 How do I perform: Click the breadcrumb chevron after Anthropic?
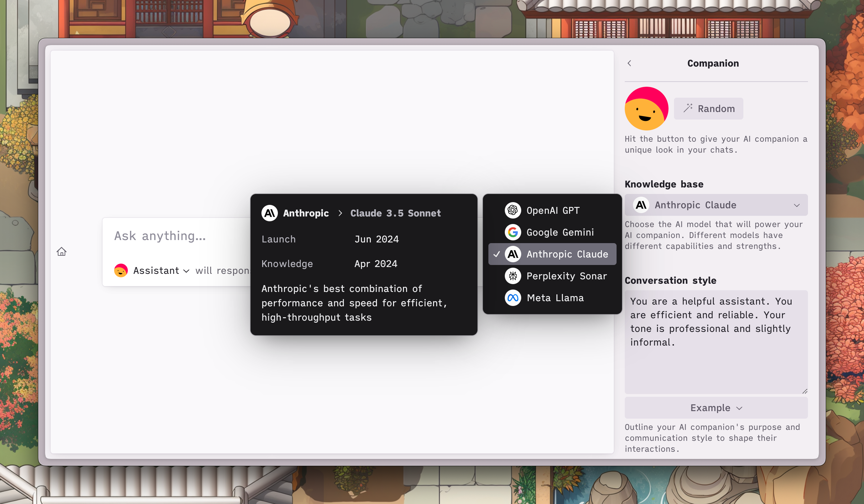tap(340, 213)
